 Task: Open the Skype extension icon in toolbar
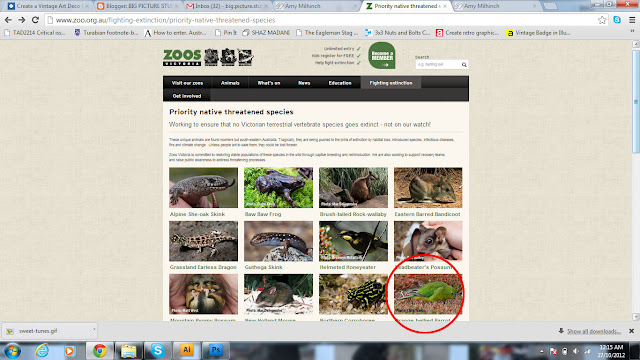[617, 20]
